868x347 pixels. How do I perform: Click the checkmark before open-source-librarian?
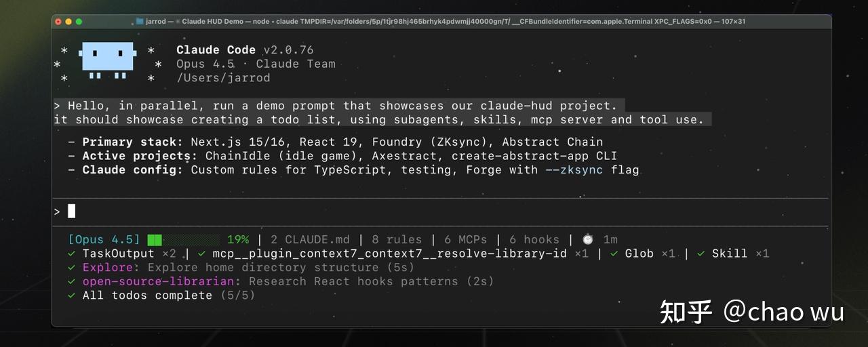(x=71, y=281)
